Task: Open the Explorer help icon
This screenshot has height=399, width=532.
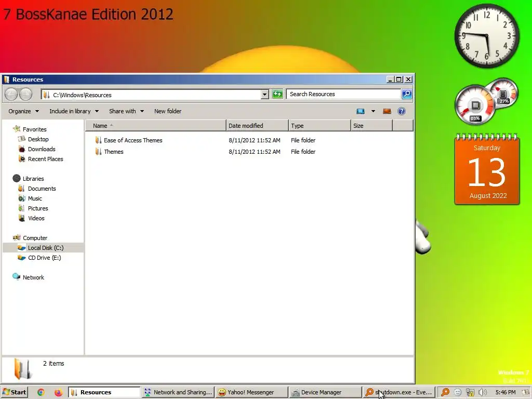Action: pyautogui.click(x=402, y=111)
